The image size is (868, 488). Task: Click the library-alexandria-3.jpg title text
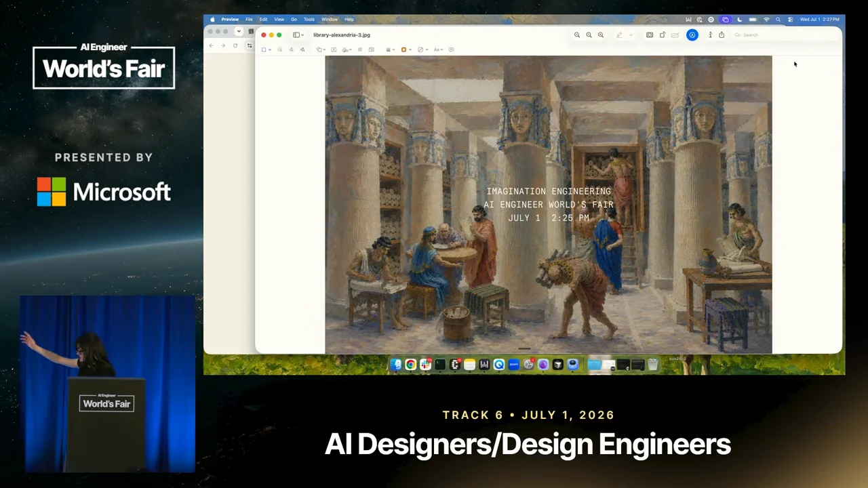(x=342, y=35)
